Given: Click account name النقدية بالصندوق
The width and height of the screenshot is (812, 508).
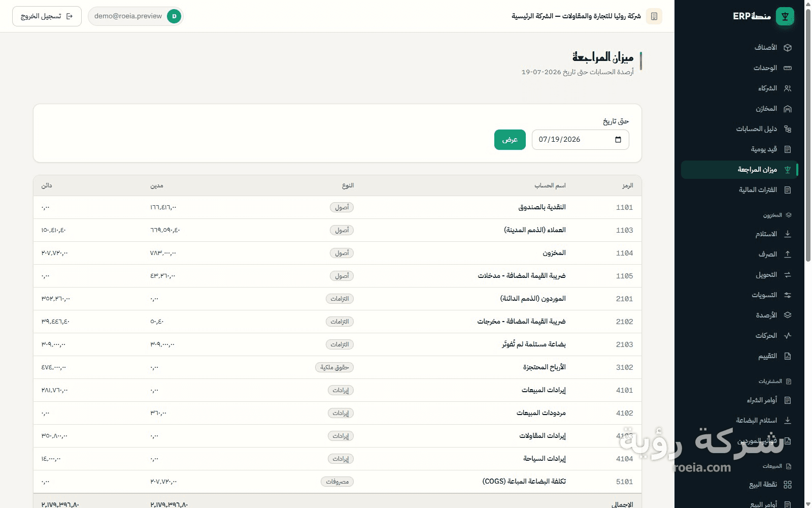Looking at the screenshot, I should pyautogui.click(x=542, y=207).
